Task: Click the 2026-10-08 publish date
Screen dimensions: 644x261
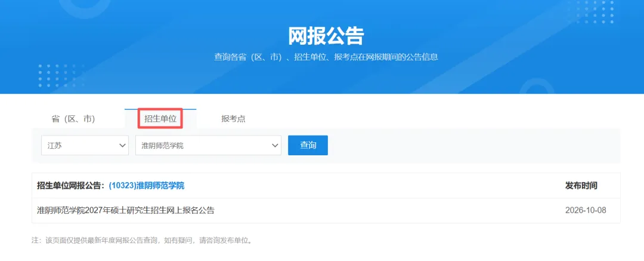Action: pyautogui.click(x=586, y=210)
